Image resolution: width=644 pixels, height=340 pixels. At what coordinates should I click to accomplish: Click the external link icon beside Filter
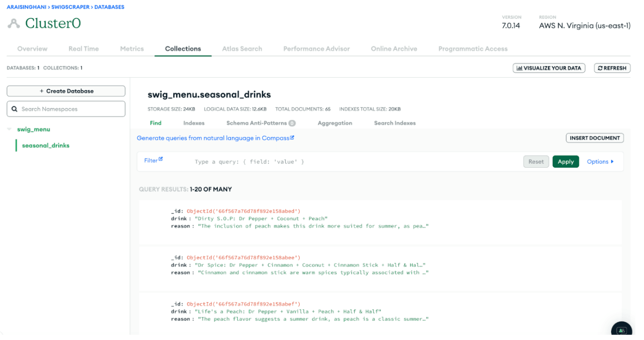(161, 159)
